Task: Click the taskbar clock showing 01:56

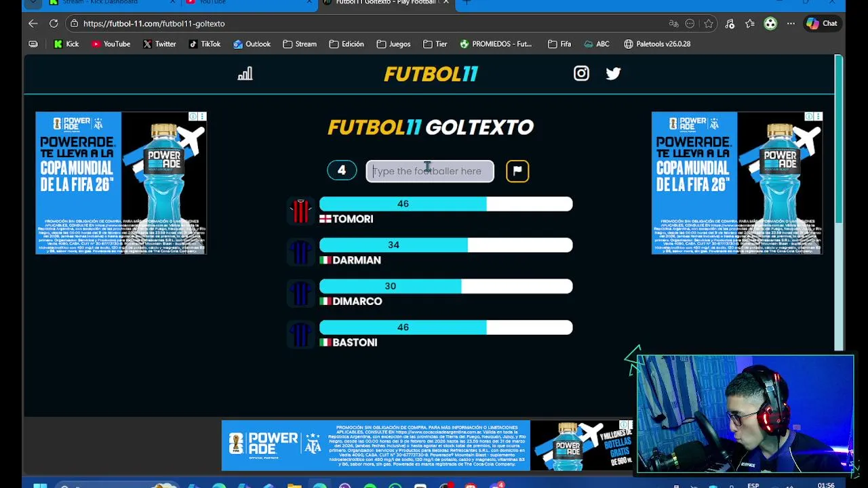Action: [x=826, y=485]
